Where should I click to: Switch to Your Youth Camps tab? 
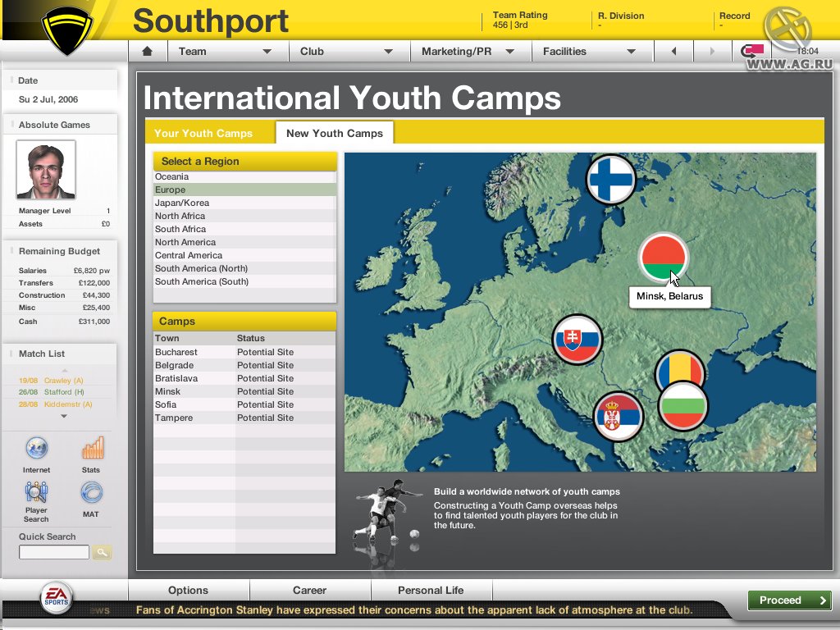(x=203, y=133)
